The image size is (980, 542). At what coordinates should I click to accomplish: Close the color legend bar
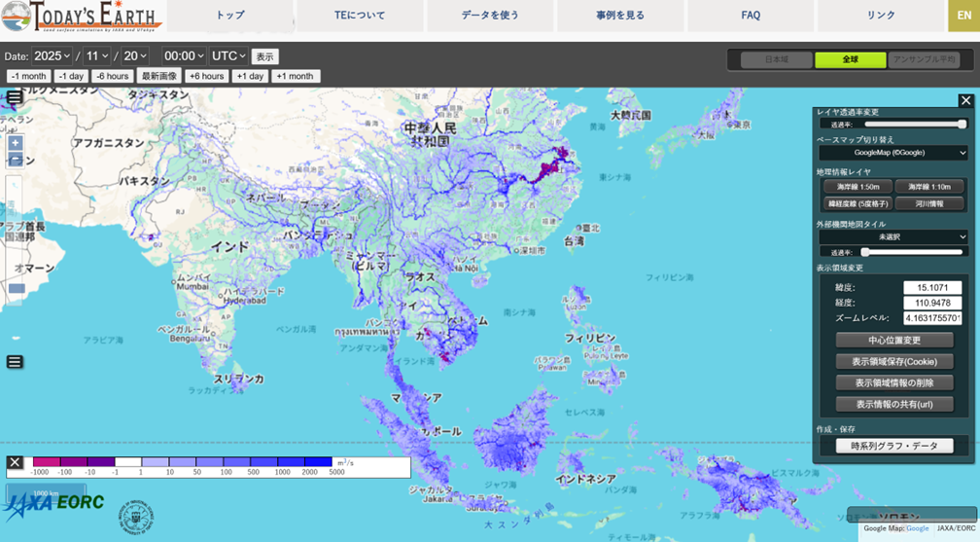click(15, 462)
